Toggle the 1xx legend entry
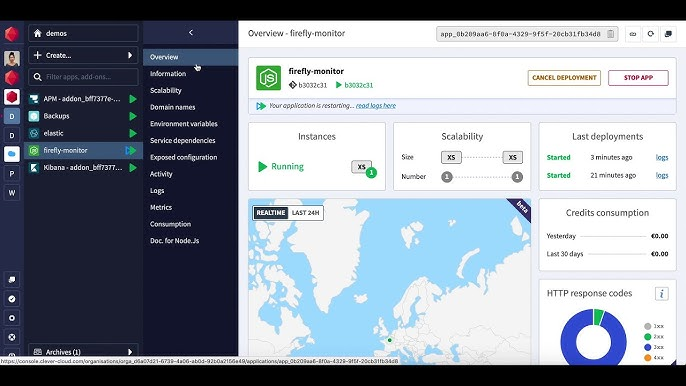 tap(654, 326)
